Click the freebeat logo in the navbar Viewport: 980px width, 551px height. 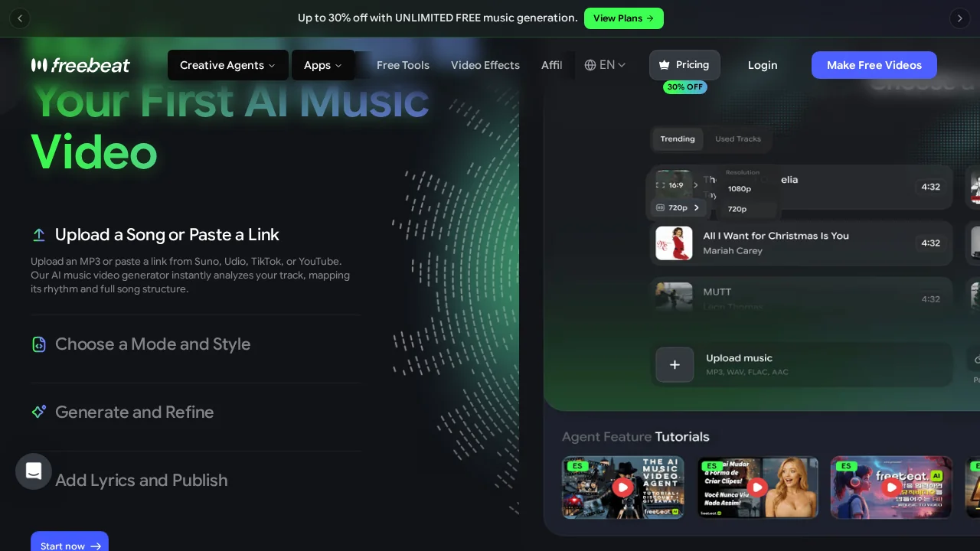click(80, 65)
